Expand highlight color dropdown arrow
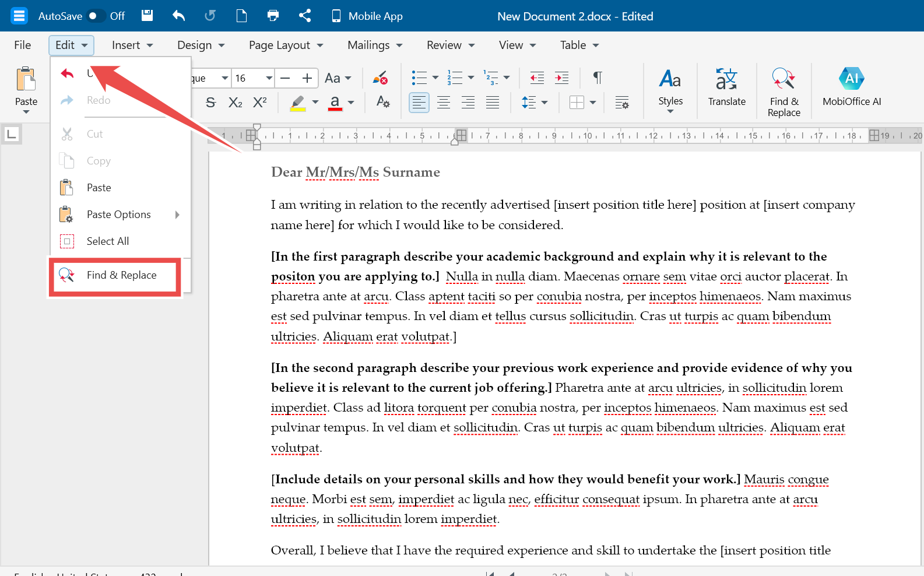Screen dimensions: 924x576 315,103
